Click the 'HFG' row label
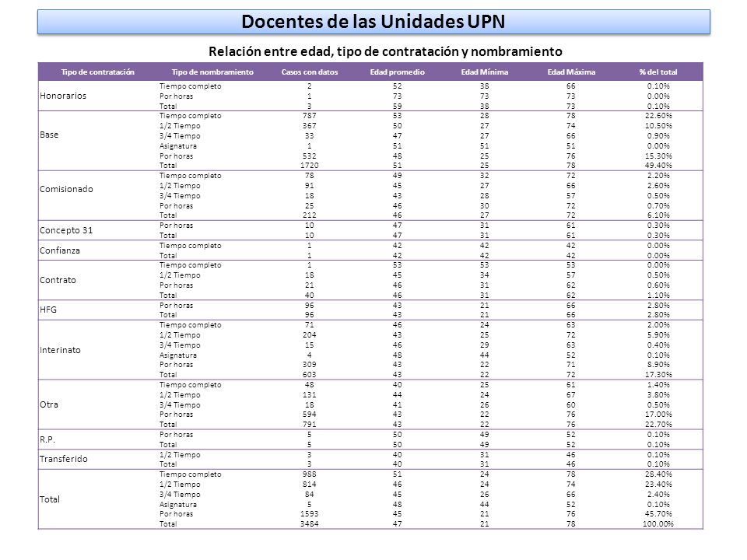This screenshot has width=747, height=560. 48,310
